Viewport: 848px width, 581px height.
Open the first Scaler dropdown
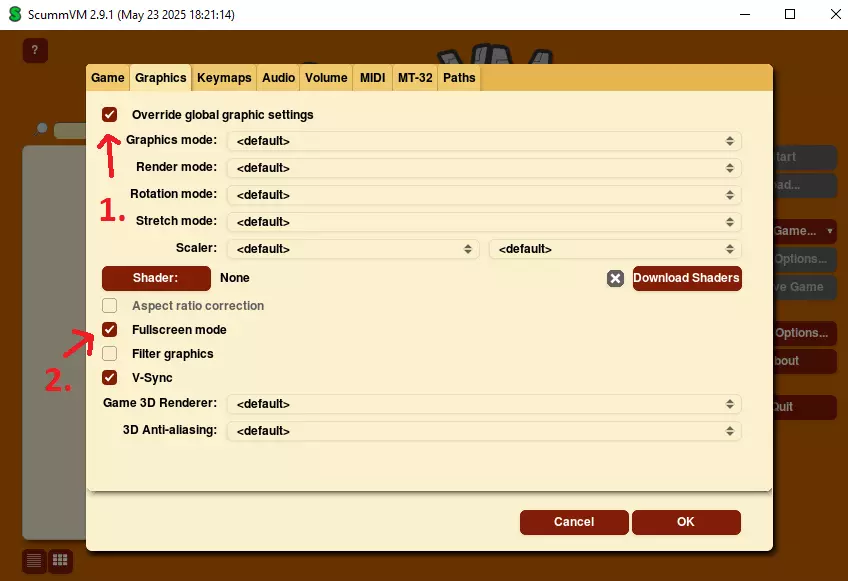click(x=353, y=249)
